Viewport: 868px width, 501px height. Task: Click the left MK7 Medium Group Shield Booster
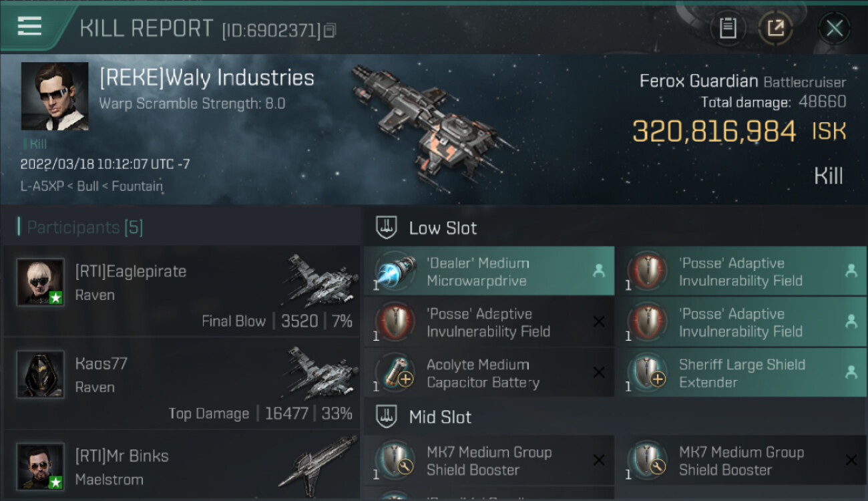coord(489,460)
